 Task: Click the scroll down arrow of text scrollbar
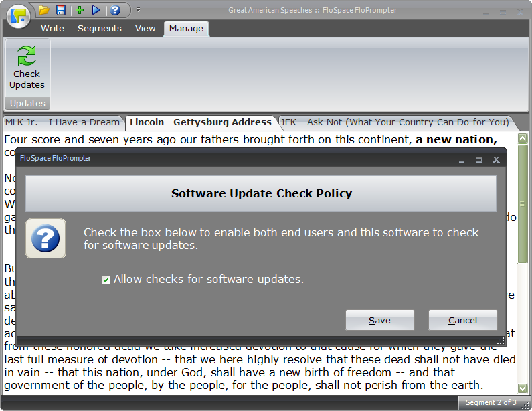pos(523,388)
